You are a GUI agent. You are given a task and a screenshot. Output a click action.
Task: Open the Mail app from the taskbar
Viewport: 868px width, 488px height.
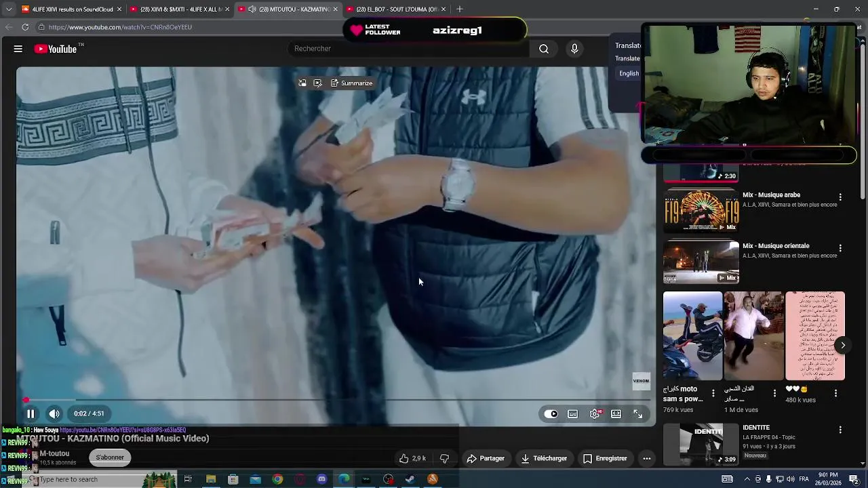point(255,479)
